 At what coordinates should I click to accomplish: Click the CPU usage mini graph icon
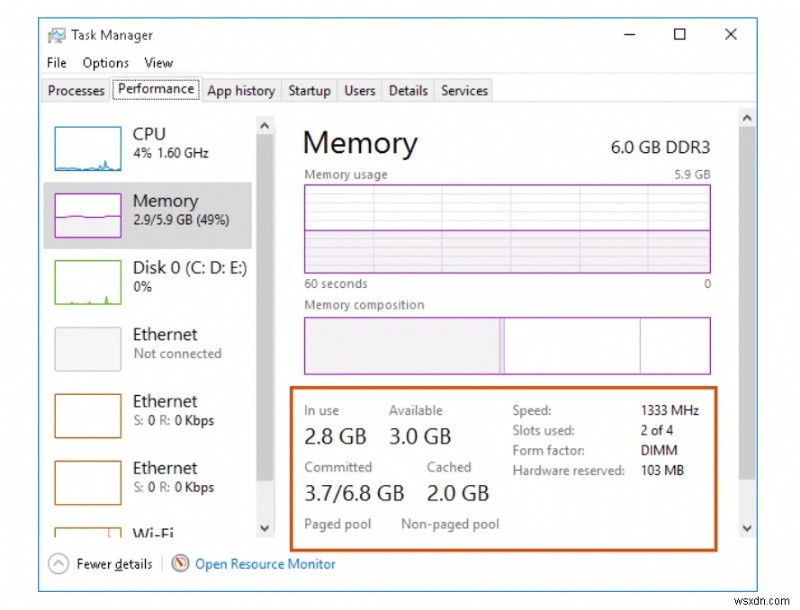click(x=86, y=145)
